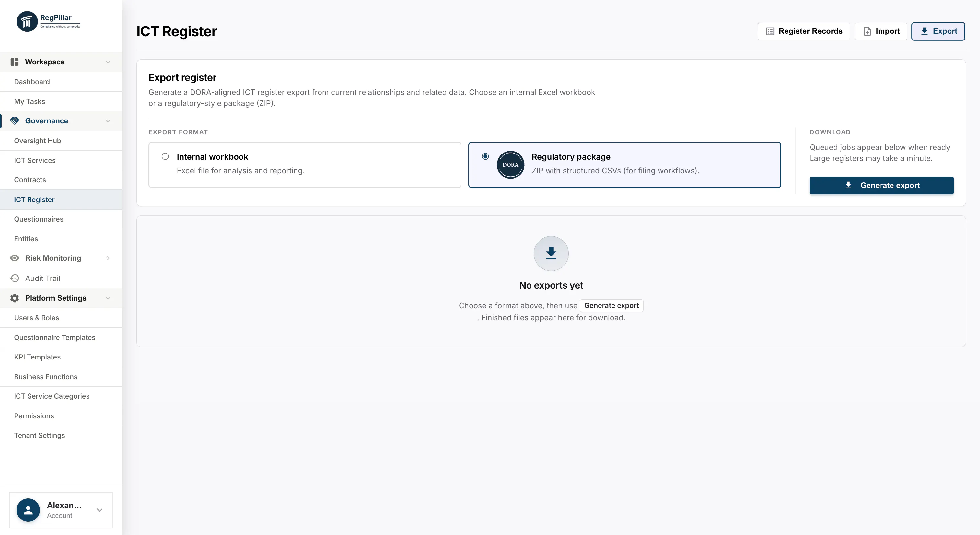Open Questionnaire Templates
This screenshot has height=535, width=980.
[x=61, y=338]
